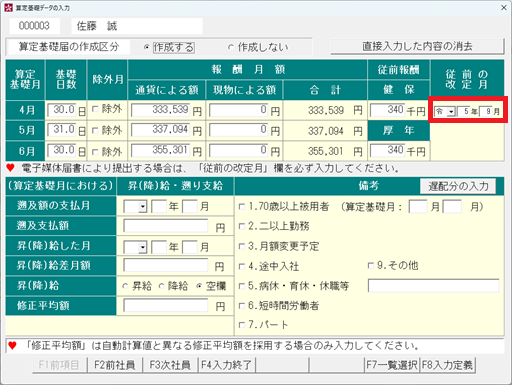Click first 算定基礎月 month field
This screenshot has width=512, height=385.
[x=418, y=207]
